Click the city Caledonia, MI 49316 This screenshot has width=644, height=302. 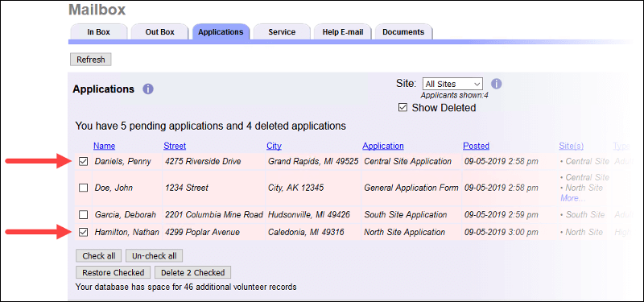pos(306,232)
